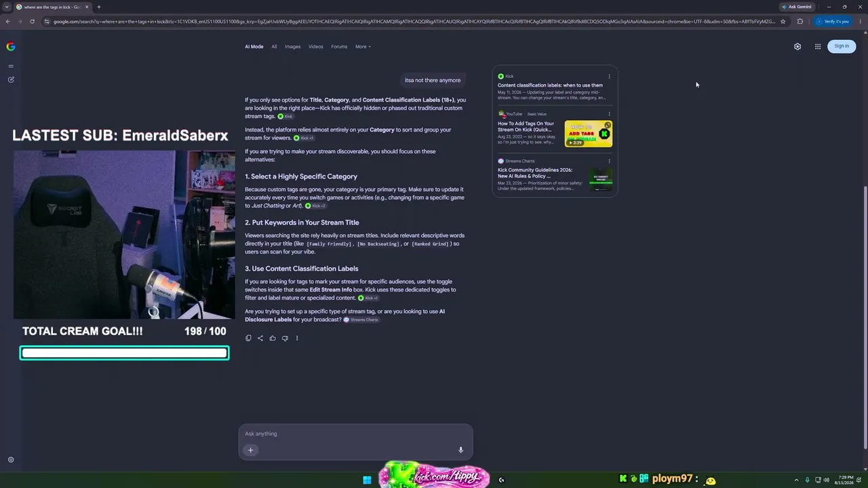Open a new browser tab

[99, 7]
